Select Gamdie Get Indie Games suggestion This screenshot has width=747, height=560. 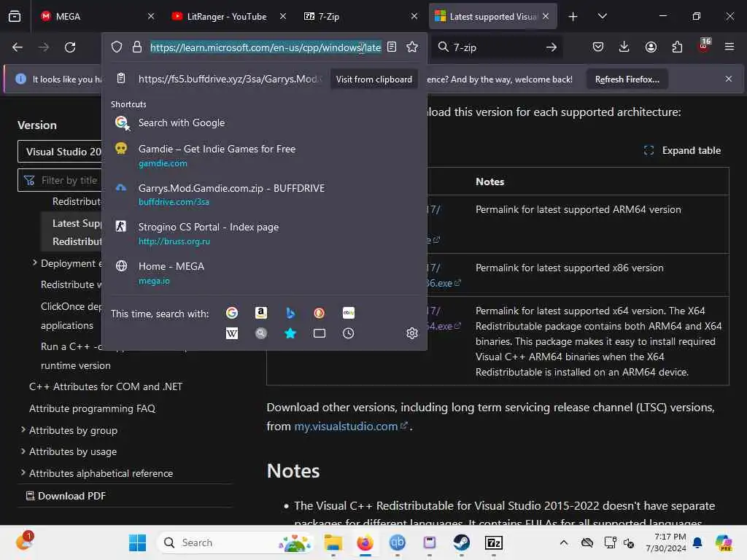click(264, 156)
